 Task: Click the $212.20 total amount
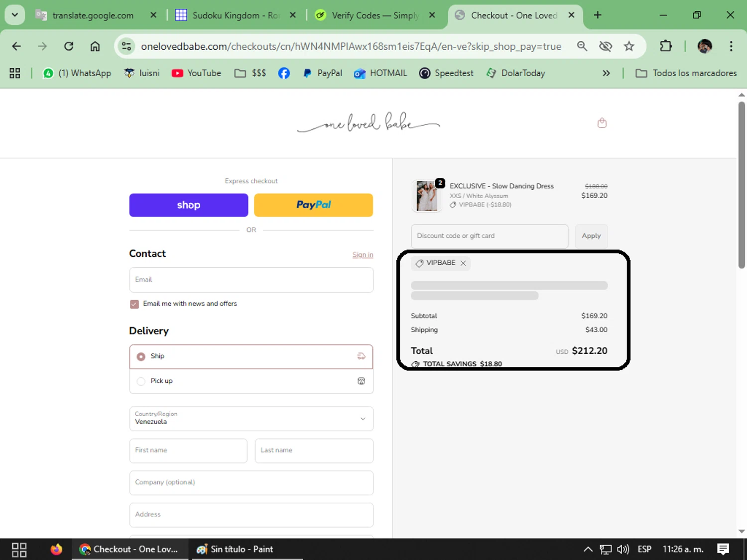coord(590,351)
